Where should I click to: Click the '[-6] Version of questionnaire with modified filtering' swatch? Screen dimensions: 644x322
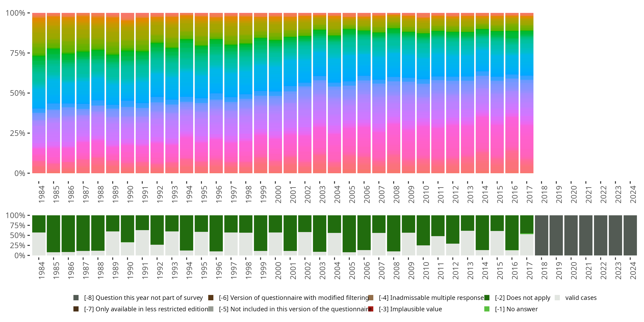[x=211, y=298]
